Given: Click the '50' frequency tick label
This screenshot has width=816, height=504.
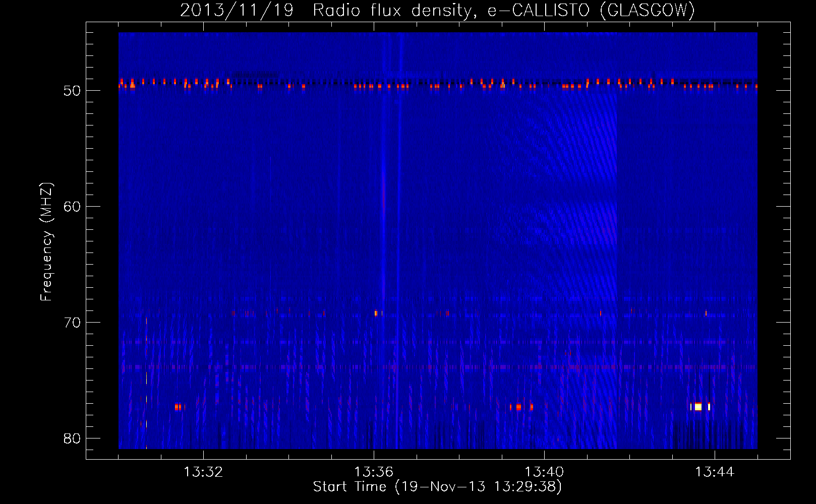Looking at the screenshot, I should coord(72,91).
